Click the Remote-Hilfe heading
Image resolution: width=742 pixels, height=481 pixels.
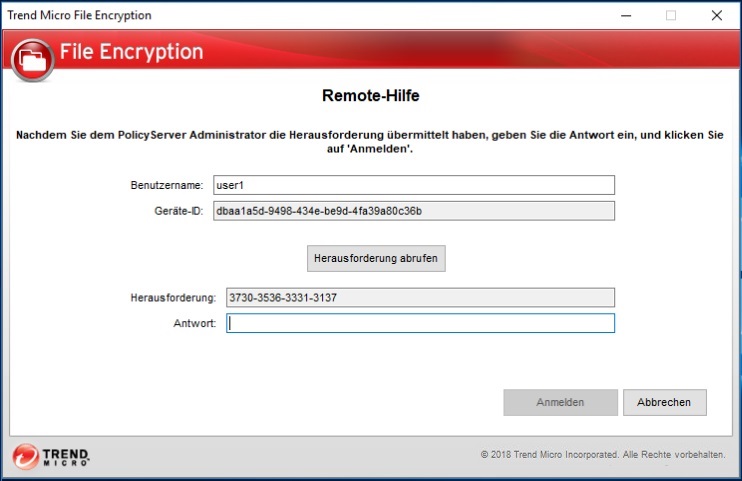[370, 97]
